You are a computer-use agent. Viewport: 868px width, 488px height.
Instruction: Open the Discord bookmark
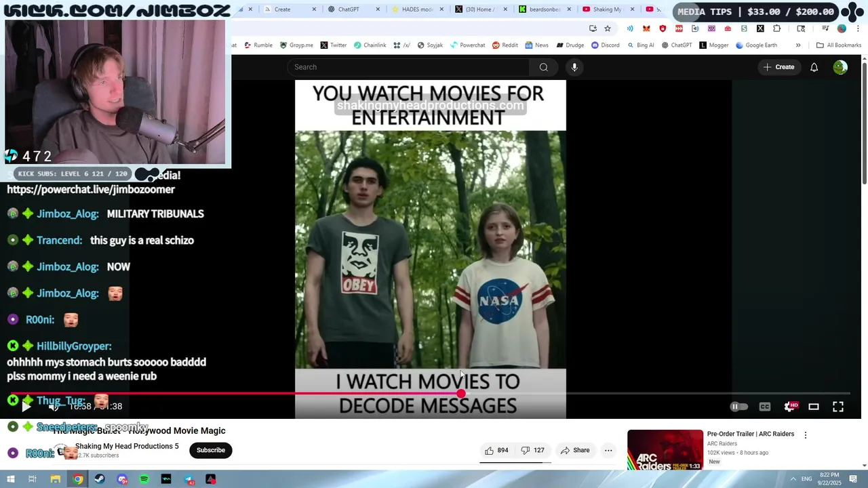point(606,45)
